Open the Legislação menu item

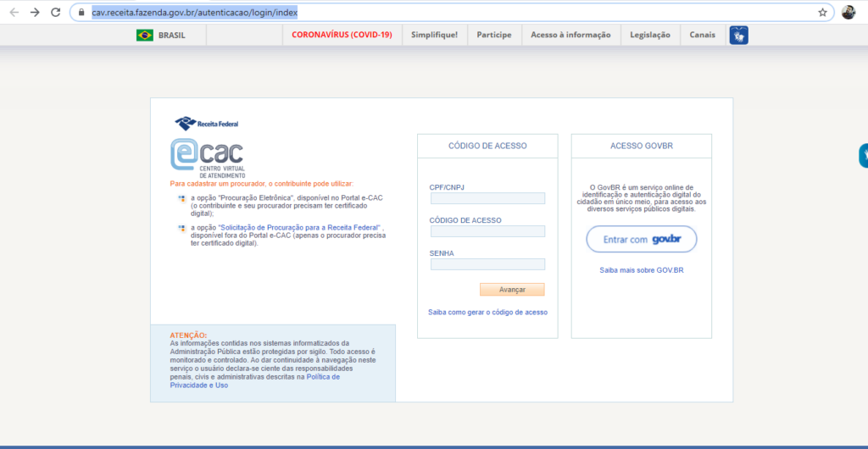point(650,35)
